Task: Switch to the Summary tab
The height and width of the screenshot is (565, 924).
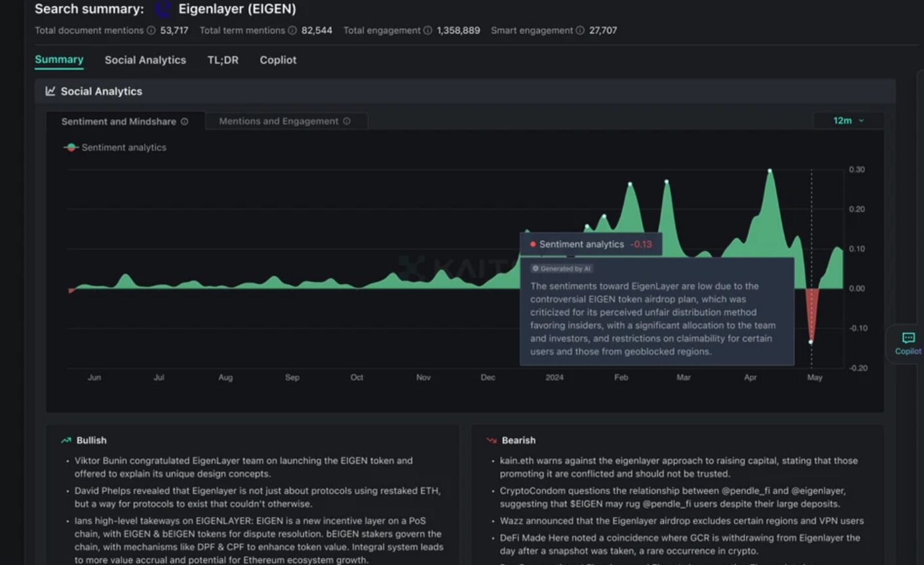Action: pyautogui.click(x=59, y=60)
